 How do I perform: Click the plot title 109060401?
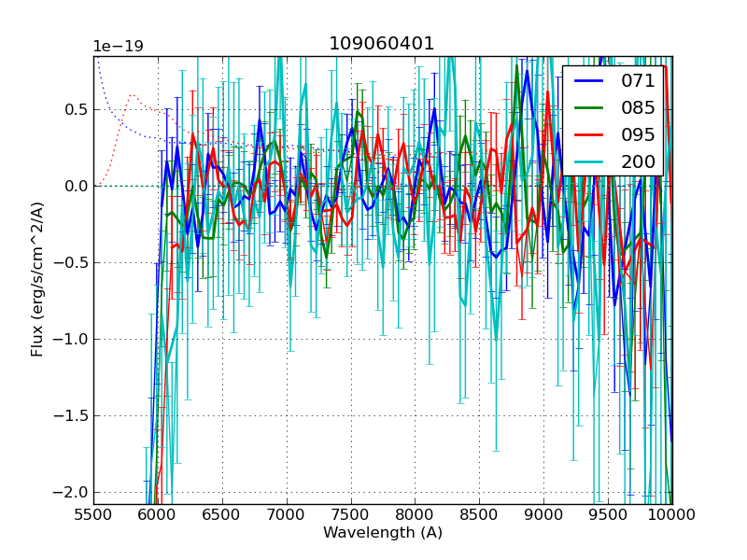pyautogui.click(x=382, y=44)
